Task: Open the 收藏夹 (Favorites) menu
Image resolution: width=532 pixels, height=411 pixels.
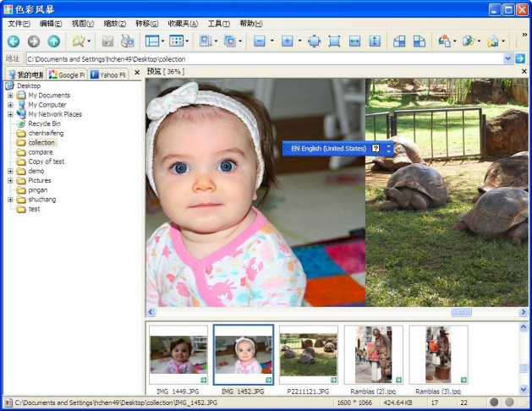Action: pos(183,24)
